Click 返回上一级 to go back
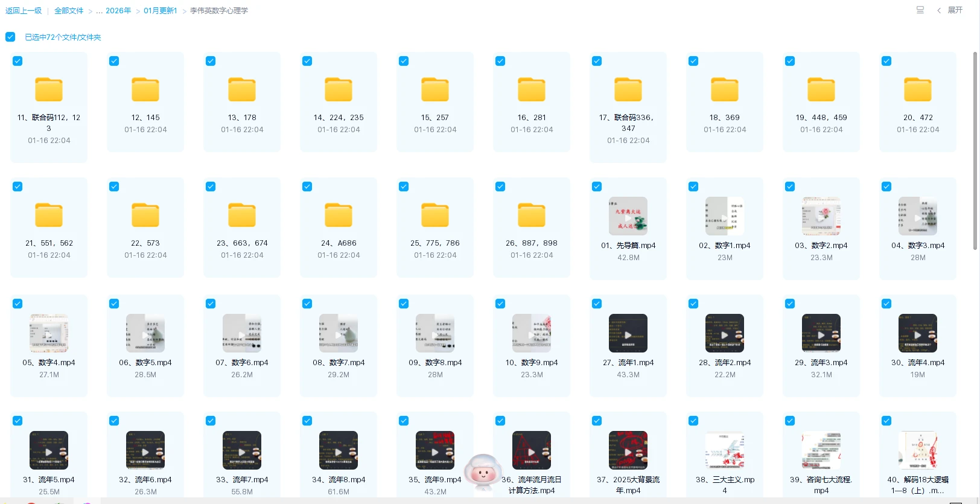The width and height of the screenshot is (980, 504). [24, 11]
